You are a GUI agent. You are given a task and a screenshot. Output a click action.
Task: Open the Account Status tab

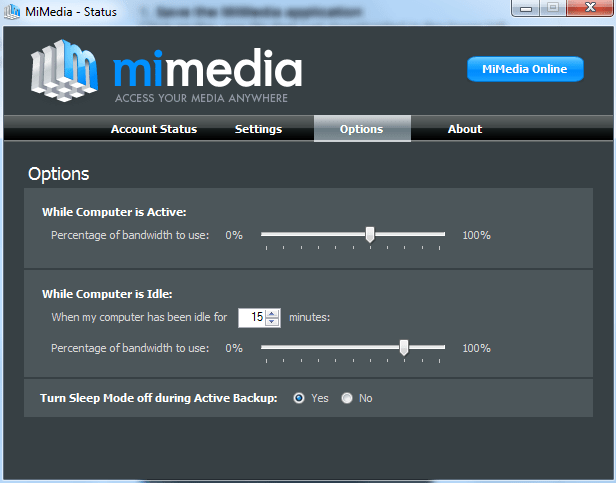point(154,129)
